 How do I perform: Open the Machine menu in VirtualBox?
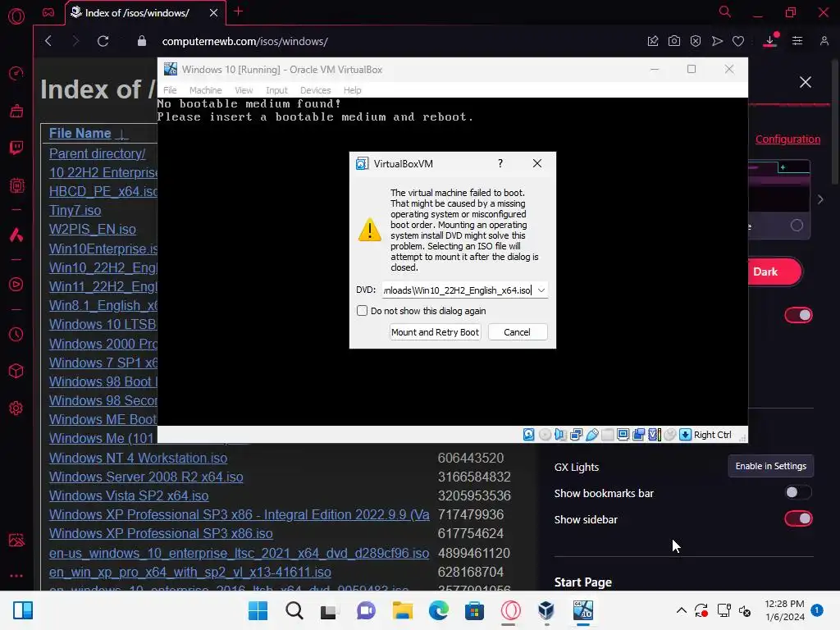click(x=205, y=90)
